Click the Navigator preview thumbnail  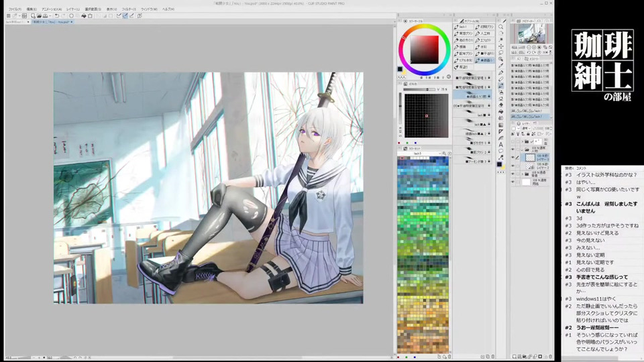(531, 34)
